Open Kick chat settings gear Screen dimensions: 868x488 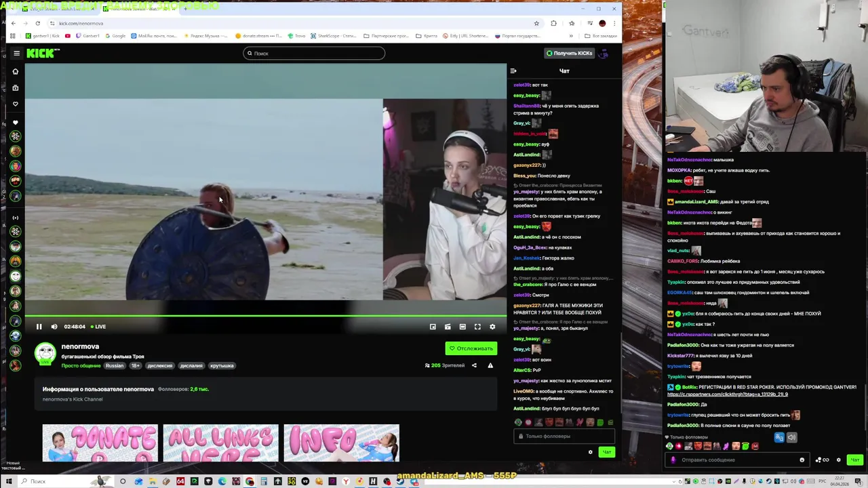pos(590,452)
